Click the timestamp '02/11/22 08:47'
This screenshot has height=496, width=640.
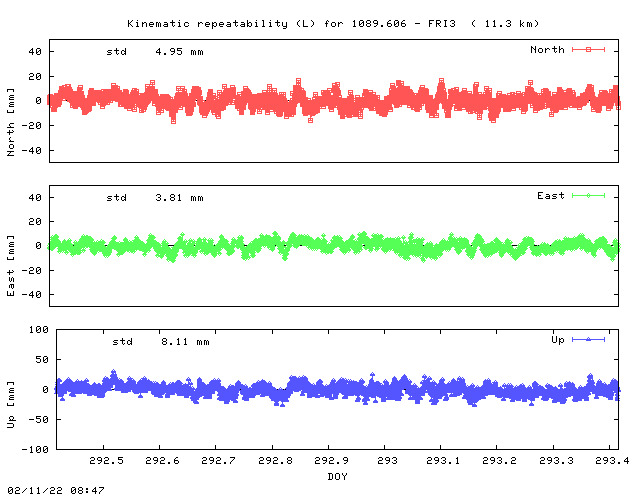point(56,490)
